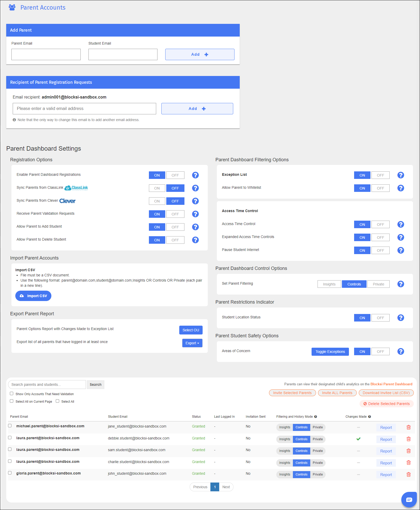Click help icon for Student Location Status

(x=401, y=318)
